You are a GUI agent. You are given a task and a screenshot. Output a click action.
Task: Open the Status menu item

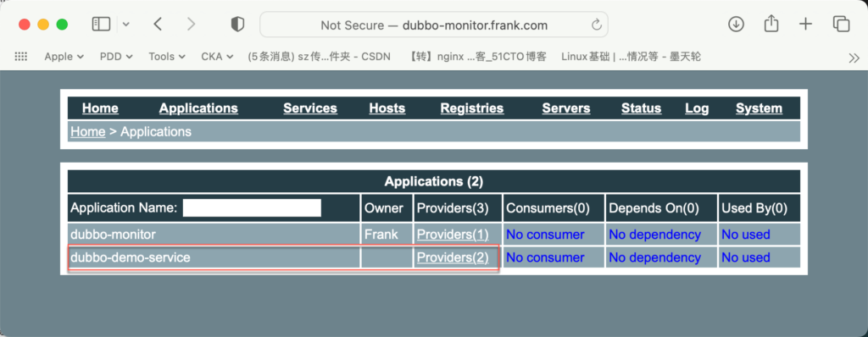coord(641,108)
